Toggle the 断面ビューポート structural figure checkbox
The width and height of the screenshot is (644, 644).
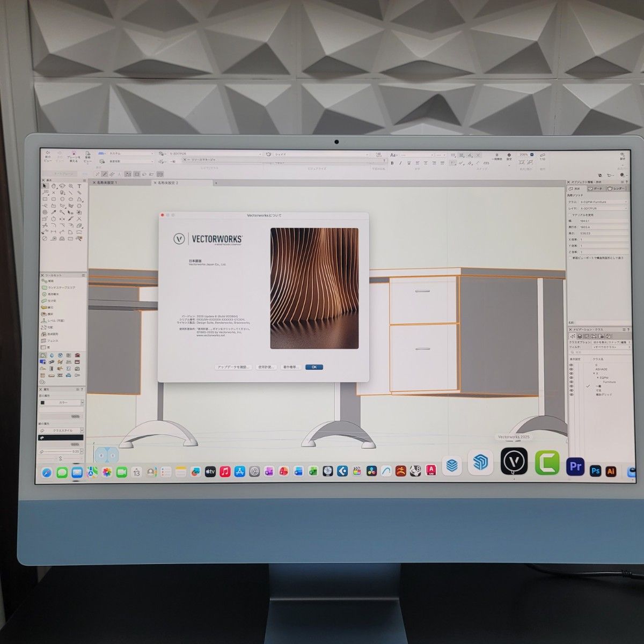(x=570, y=258)
